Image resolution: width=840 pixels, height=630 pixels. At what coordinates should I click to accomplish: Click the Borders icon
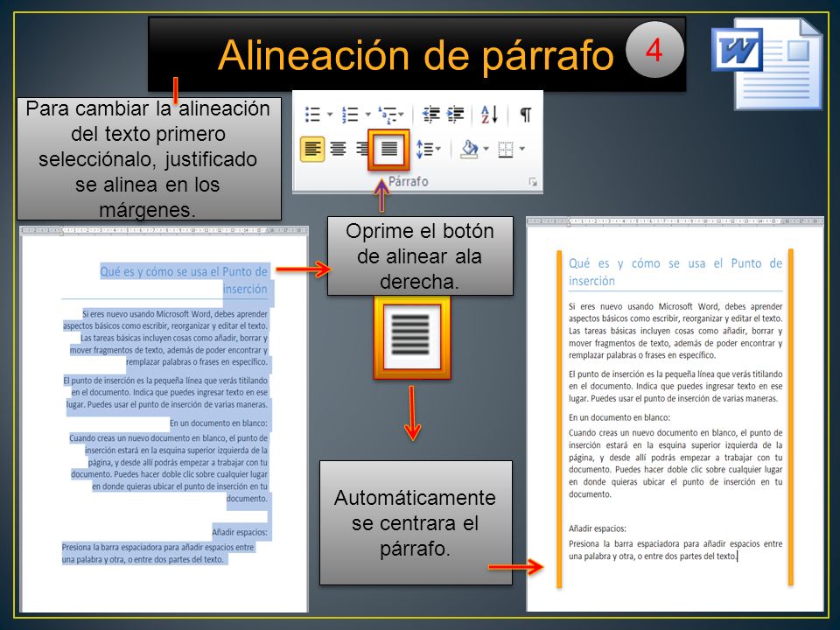[506, 149]
